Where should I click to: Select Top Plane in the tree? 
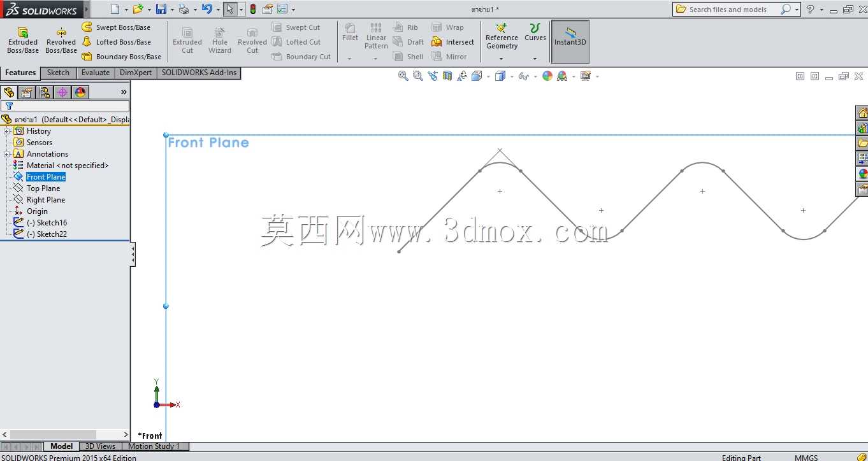click(43, 188)
